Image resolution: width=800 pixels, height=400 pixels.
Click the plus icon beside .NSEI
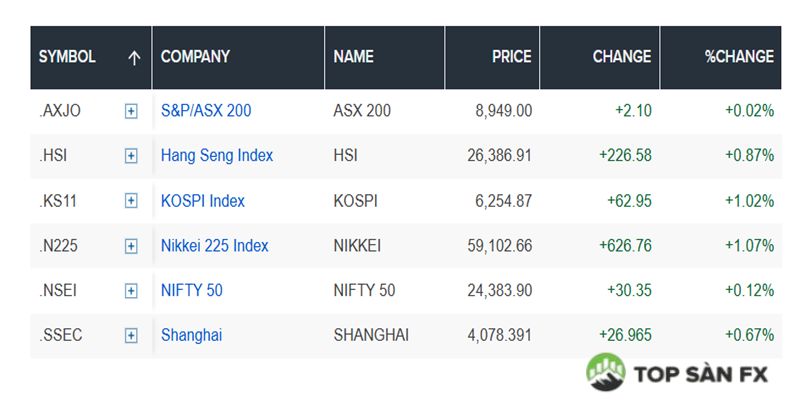131,291
